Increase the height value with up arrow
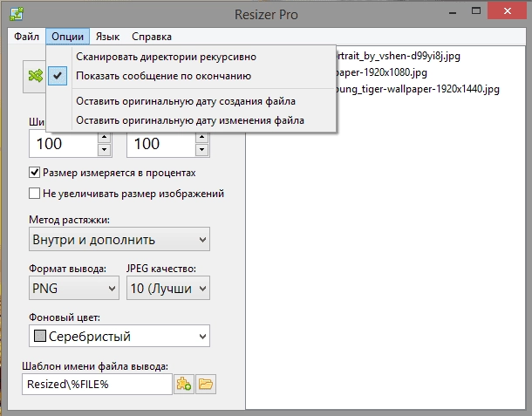Viewport: 532px width, 416px height. (201, 138)
